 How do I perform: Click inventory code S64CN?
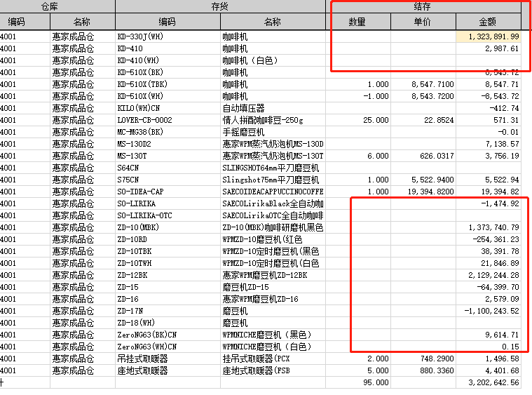coord(168,168)
